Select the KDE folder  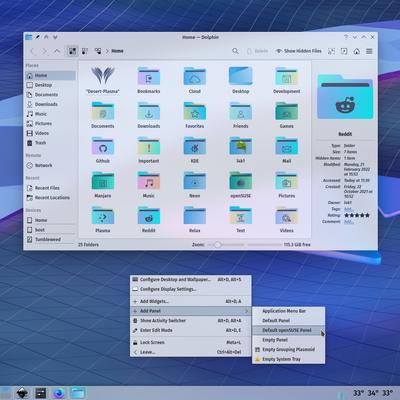point(195,146)
